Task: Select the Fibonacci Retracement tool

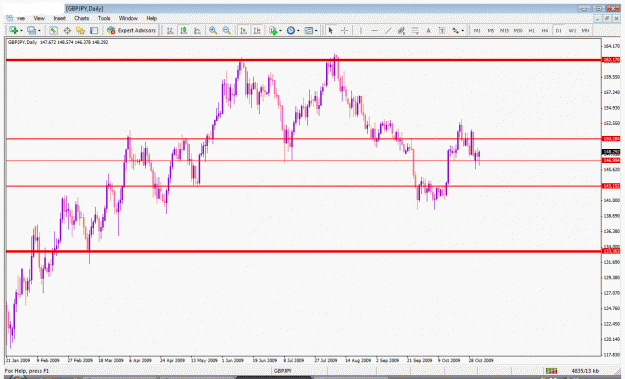Action: click(415, 30)
